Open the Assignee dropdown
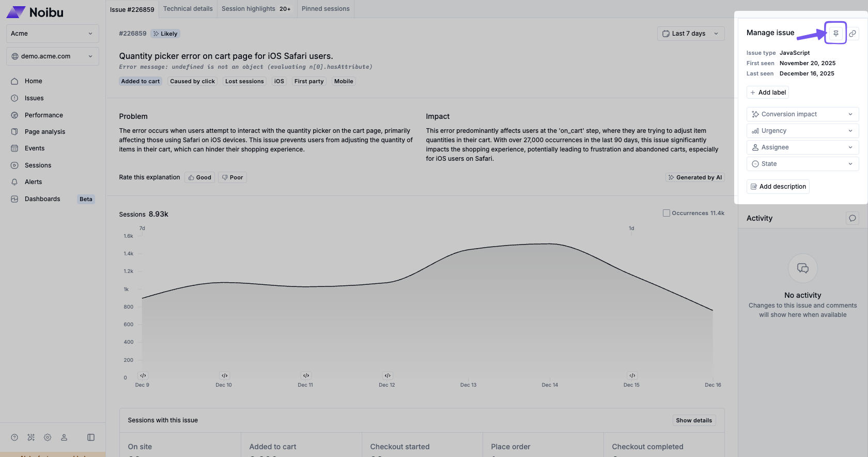The height and width of the screenshot is (457, 868). pos(802,147)
